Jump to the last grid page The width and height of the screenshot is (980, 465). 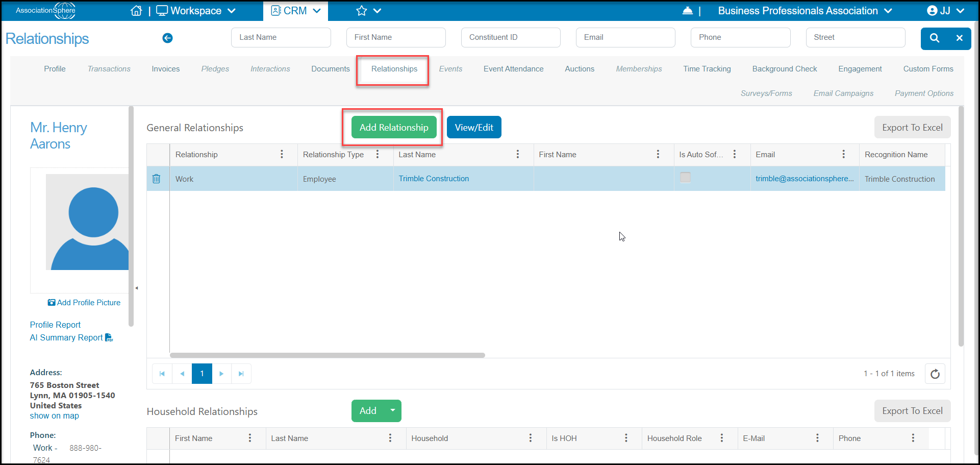[241, 374]
